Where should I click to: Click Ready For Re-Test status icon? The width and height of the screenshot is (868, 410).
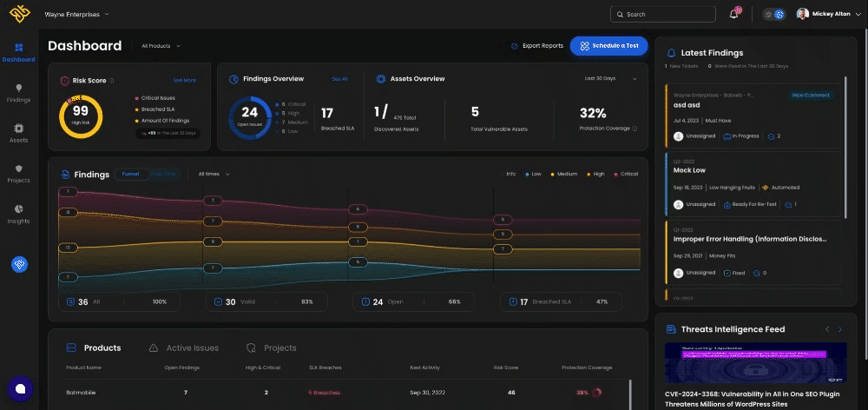point(727,204)
